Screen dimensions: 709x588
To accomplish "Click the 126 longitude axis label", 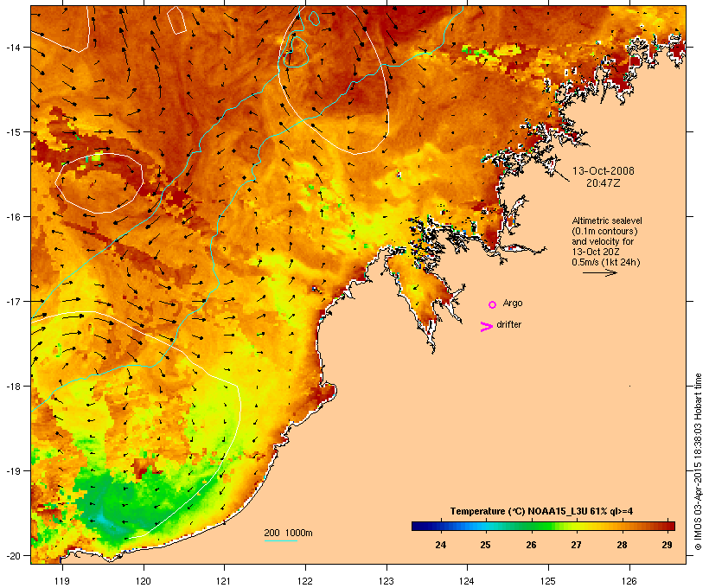I will tap(629, 581).
